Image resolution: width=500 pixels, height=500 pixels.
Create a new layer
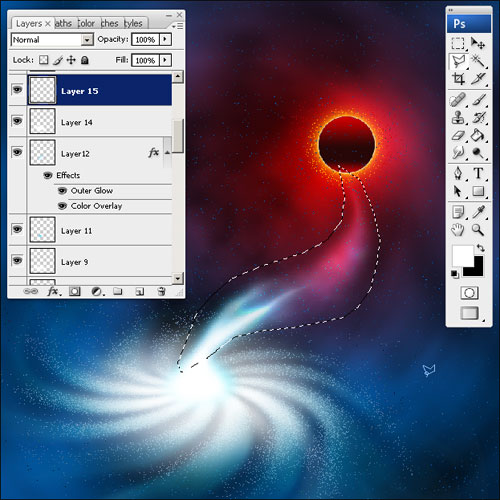point(140,292)
